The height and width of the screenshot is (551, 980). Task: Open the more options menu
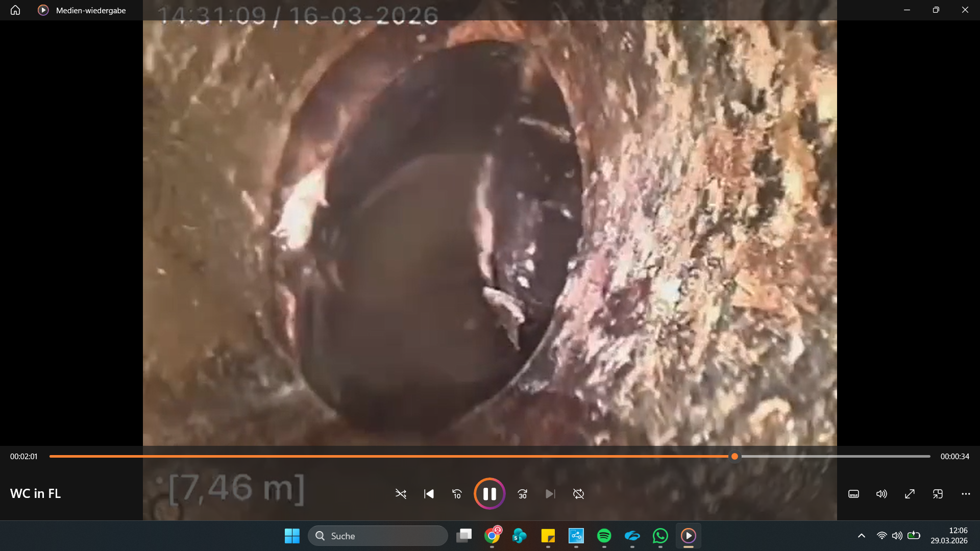point(966,493)
